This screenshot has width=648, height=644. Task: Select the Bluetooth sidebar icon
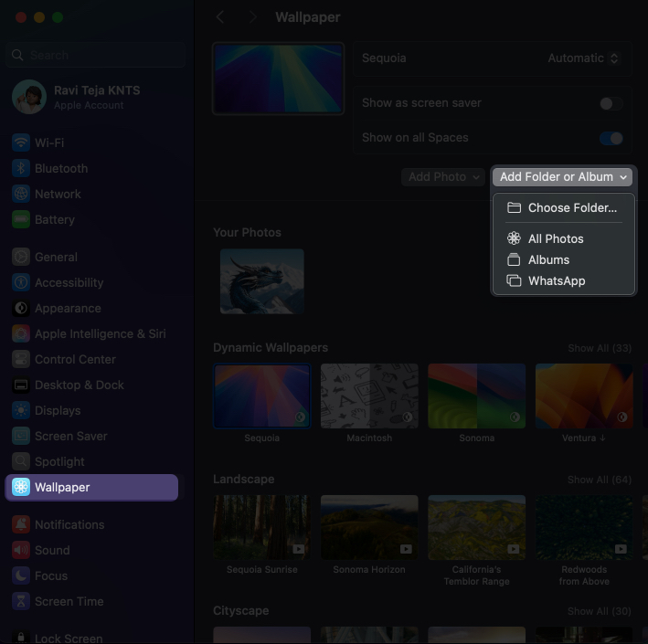21,169
